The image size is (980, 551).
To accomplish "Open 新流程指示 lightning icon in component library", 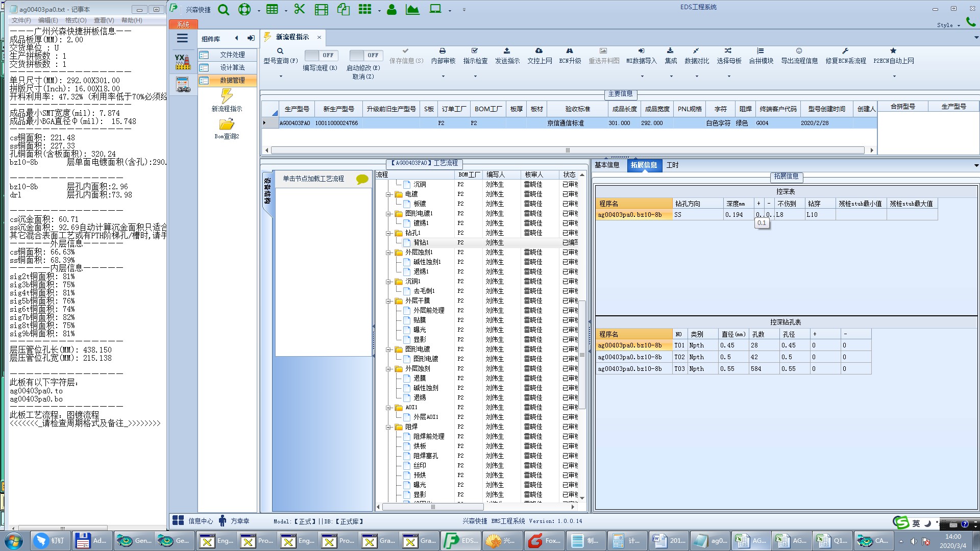I will pos(227,96).
